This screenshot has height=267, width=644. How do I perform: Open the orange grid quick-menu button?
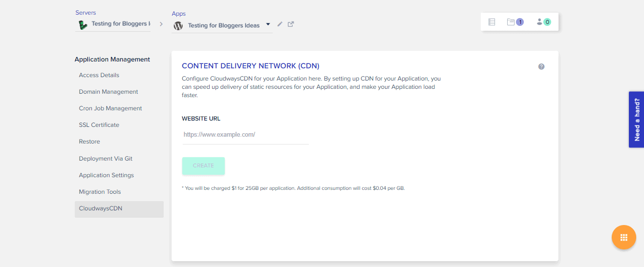click(624, 237)
